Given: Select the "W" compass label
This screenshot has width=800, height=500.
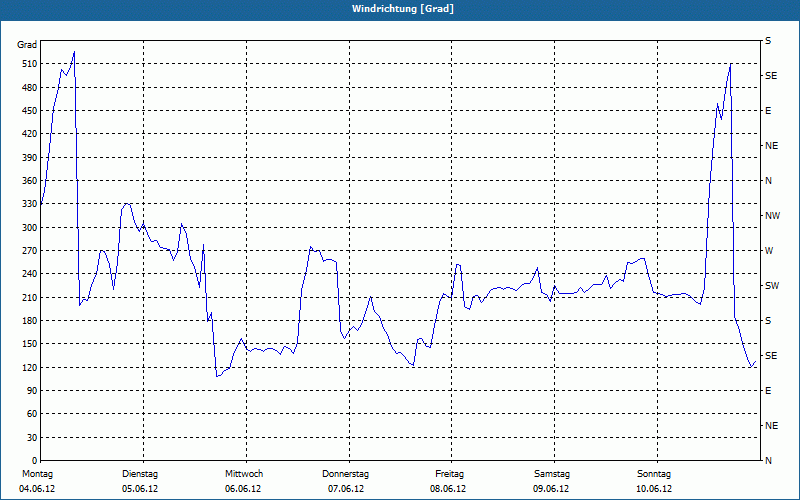Looking at the screenshot, I should pos(769,251).
